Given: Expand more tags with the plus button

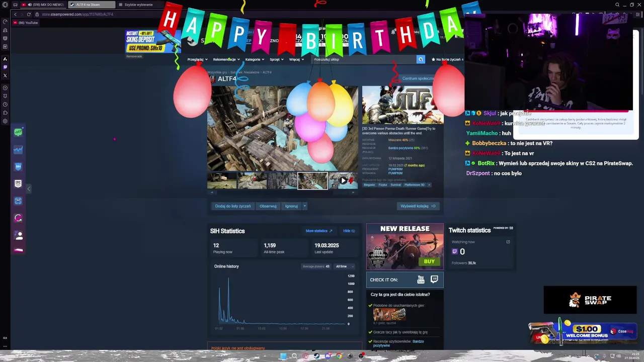Looking at the screenshot, I should click(429, 185).
